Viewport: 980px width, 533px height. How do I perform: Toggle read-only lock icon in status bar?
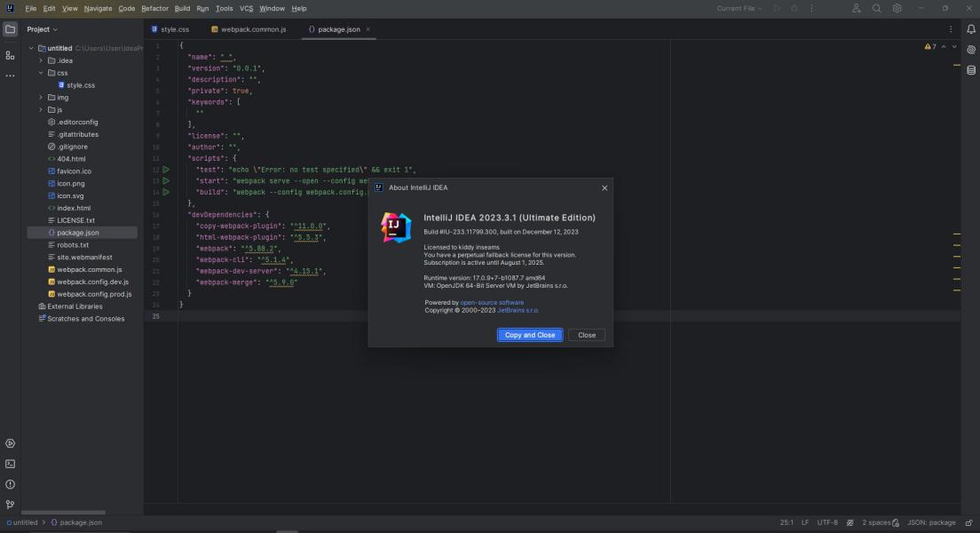pyautogui.click(x=968, y=523)
